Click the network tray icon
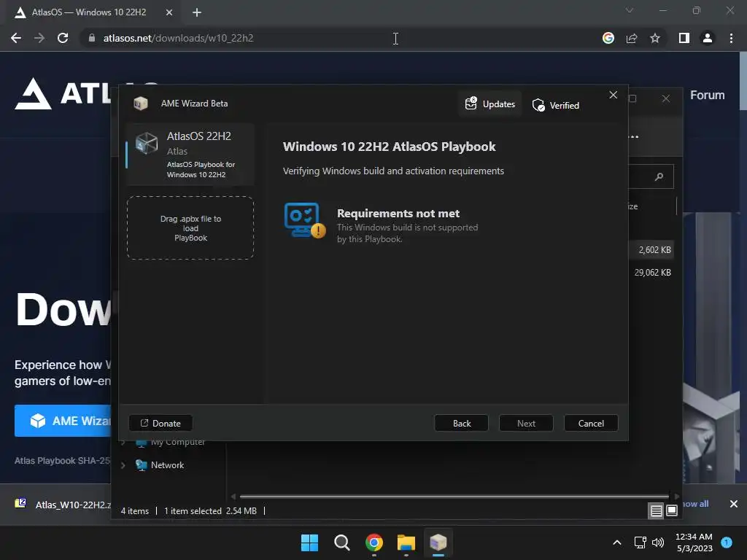The width and height of the screenshot is (747, 560). pyautogui.click(x=640, y=542)
